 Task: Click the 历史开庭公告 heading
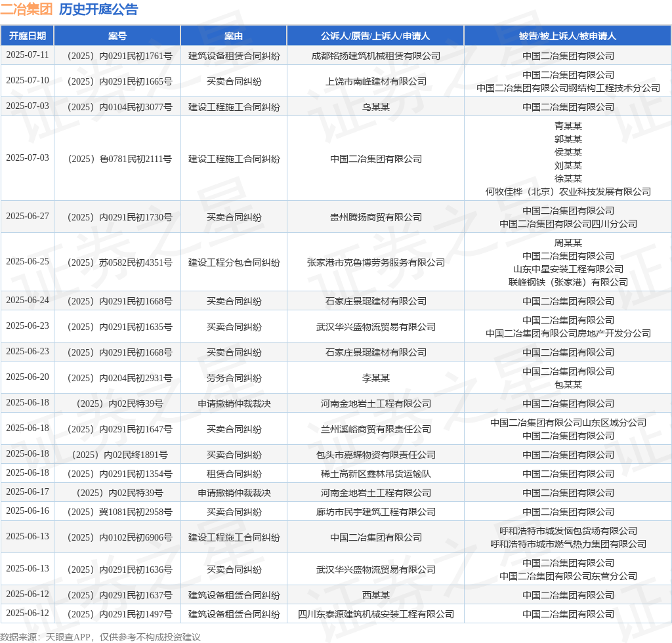[x=98, y=9]
